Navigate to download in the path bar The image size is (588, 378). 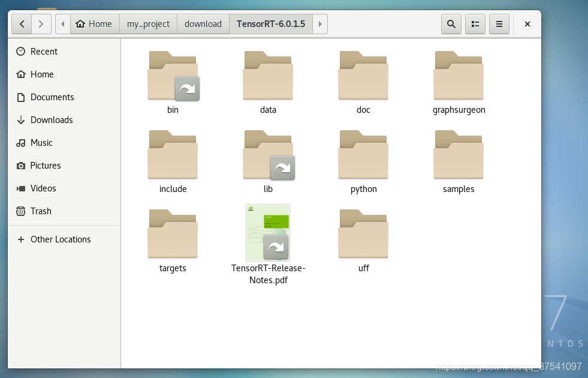(x=203, y=24)
